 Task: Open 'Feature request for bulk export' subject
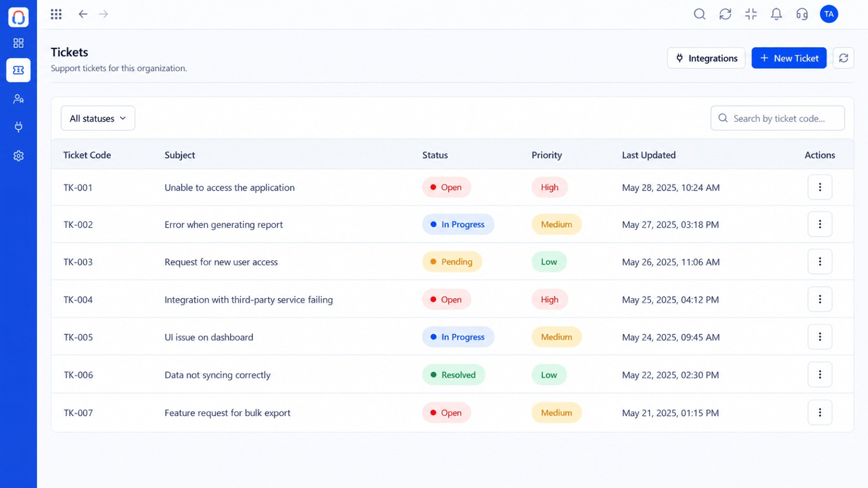pos(227,413)
